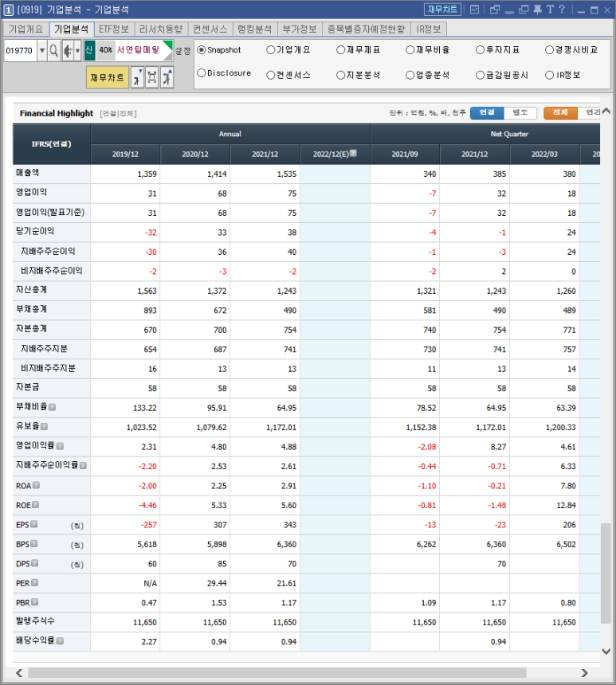Click help icon beside 영업이익률
Screen dimensions: 616x685
coord(60,446)
